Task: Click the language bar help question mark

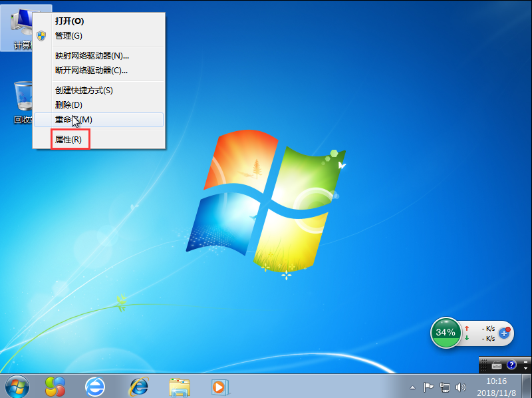Action: pos(511,365)
